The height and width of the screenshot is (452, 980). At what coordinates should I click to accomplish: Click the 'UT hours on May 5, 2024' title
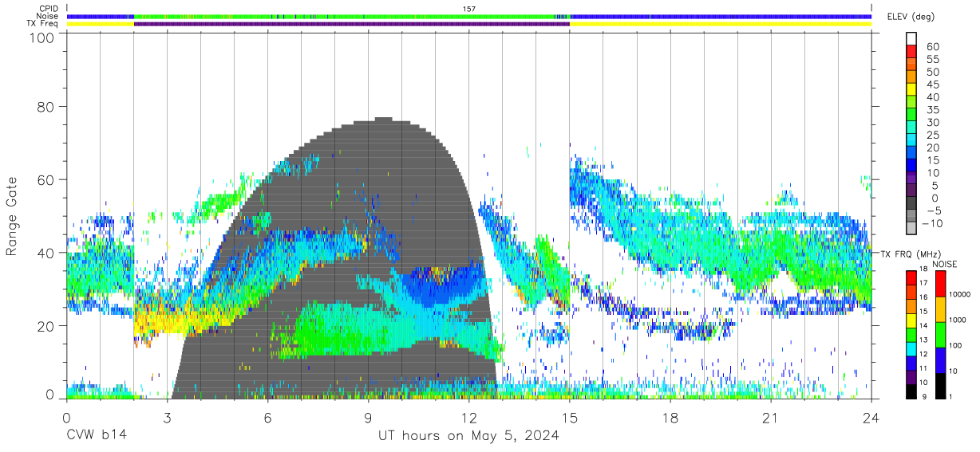[468, 435]
